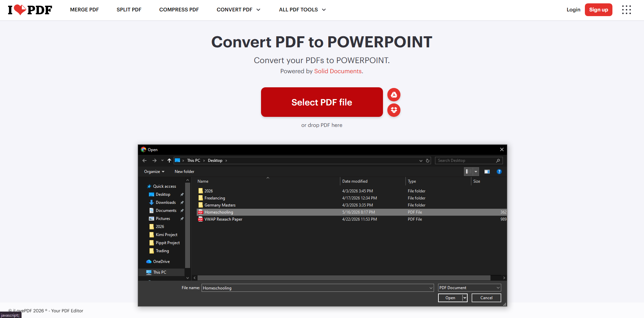
Task: Click Login link
Action: [573, 10]
